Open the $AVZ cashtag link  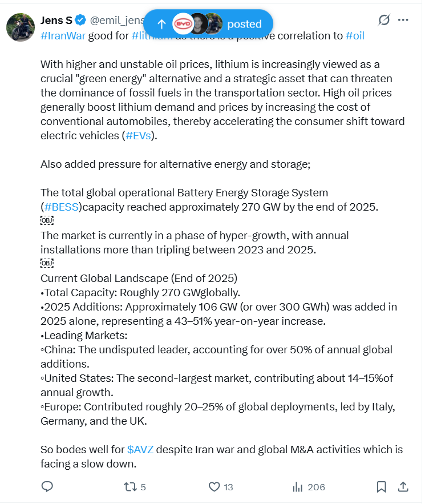[140, 450]
